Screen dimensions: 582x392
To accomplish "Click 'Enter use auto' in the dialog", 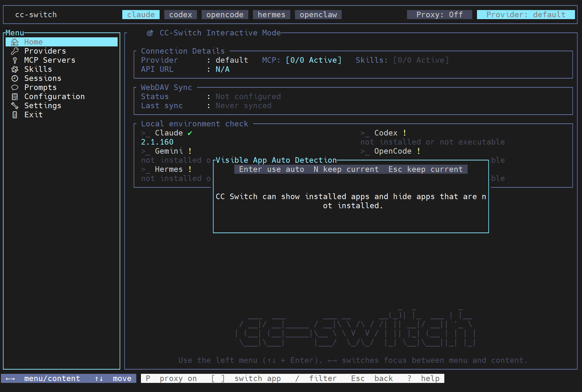I will pyautogui.click(x=271, y=170).
